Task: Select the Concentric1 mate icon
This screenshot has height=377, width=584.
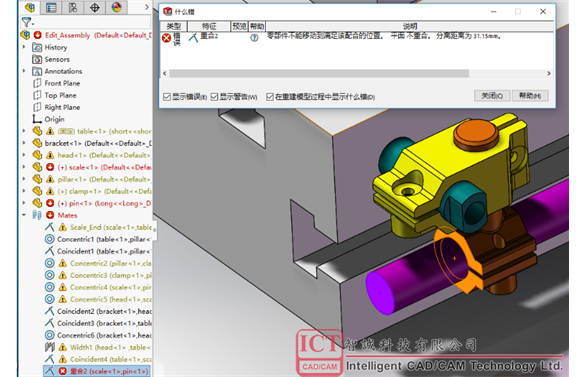Action: [x=49, y=239]
